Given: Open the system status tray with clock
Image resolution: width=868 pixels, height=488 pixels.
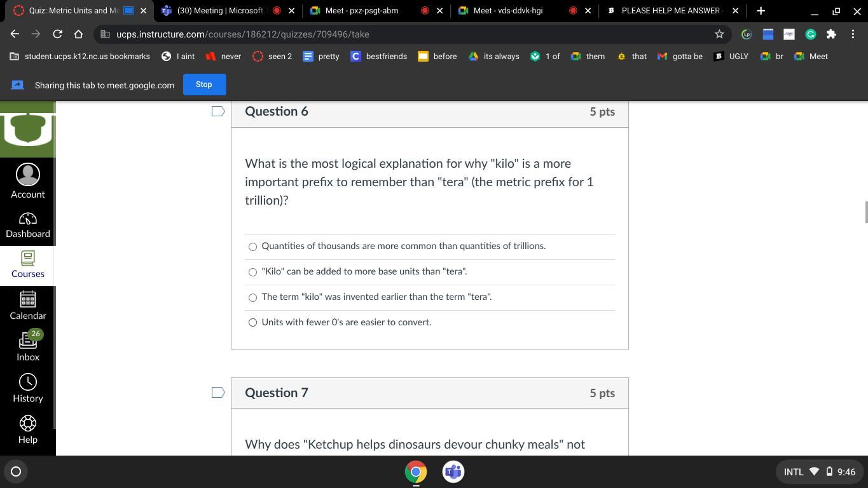Looking at the screenshot, I should coord(819,471).
